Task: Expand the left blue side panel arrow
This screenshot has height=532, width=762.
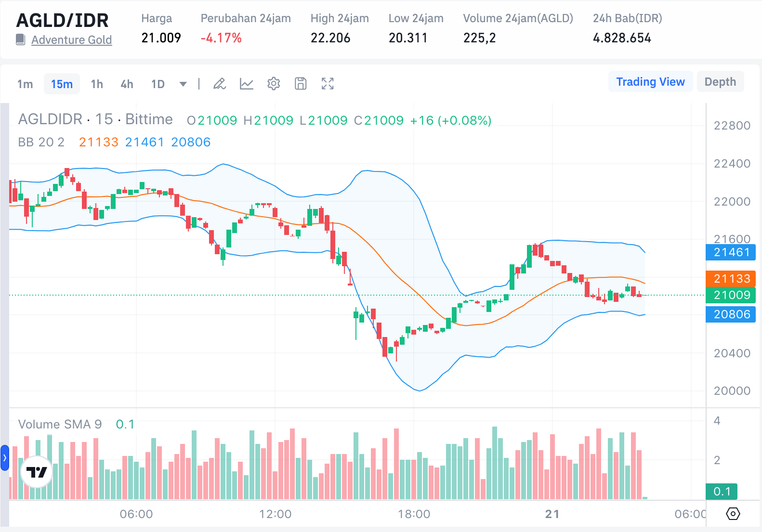Action: coord(5,457)
